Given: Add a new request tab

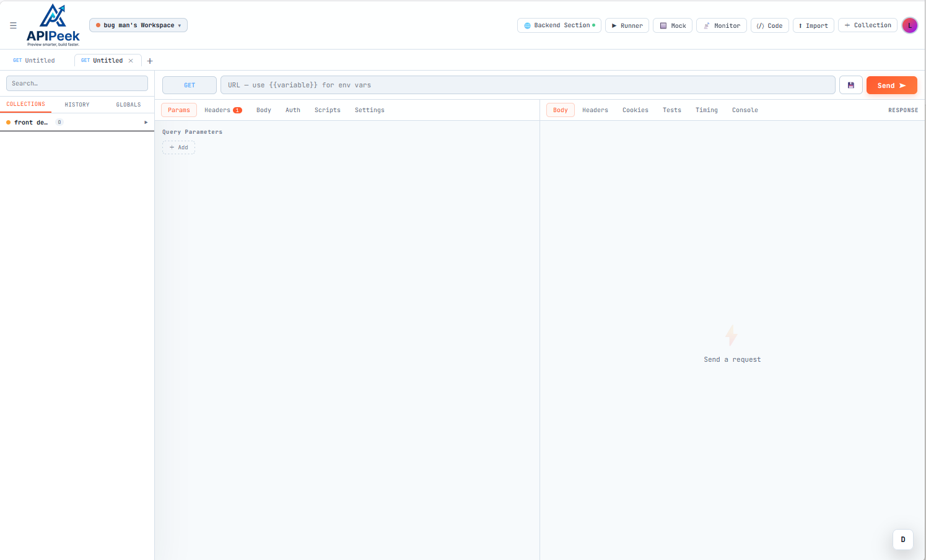Looking at the screenshot, I should (x=150, y=61).
